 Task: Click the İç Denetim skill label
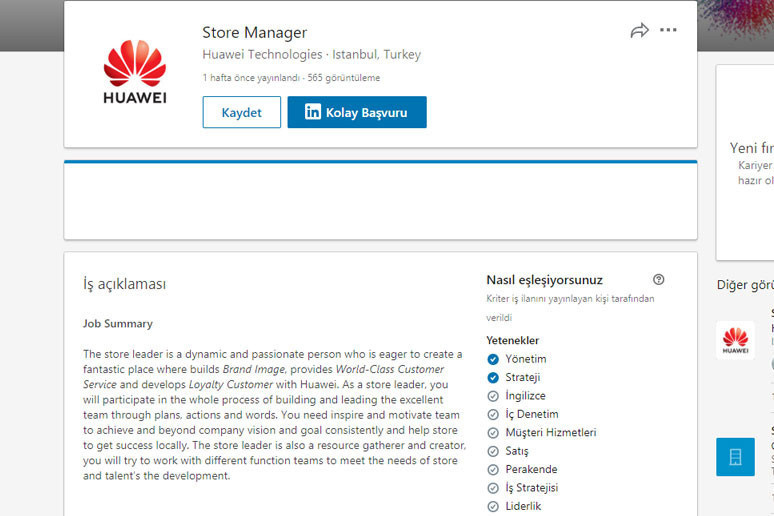(x=532, y=414)
